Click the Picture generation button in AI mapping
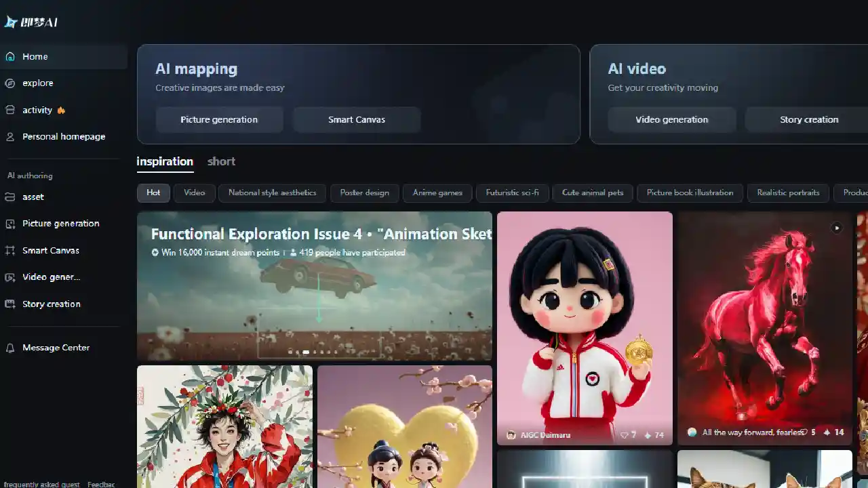 pyautogui.click(x=219, y=120)
